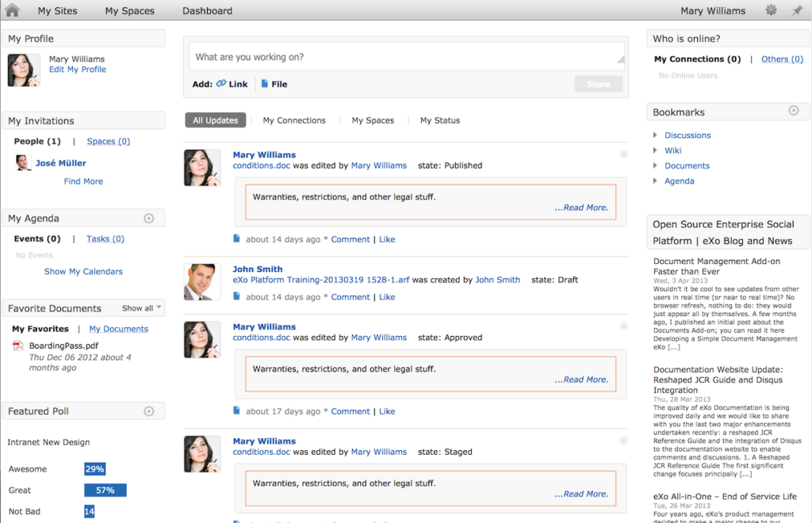
Task: Click the Share button
Action: 598,83
